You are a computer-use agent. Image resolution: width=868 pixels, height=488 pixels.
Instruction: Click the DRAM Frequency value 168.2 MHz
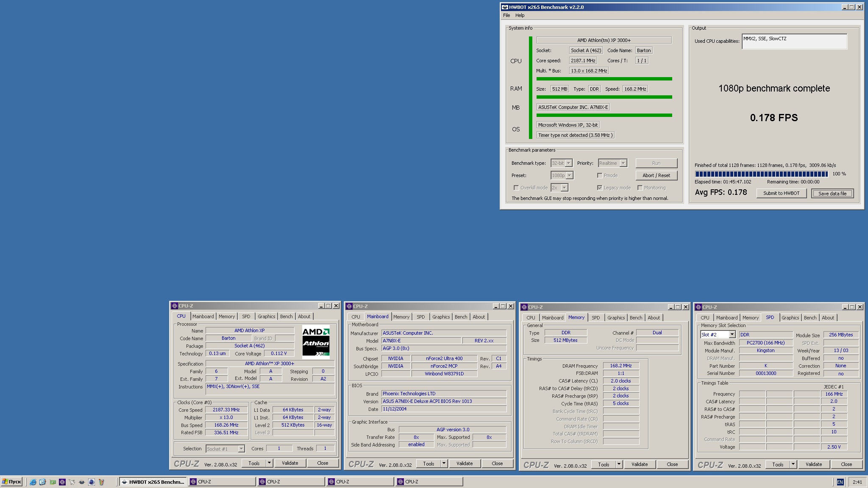pos(620,366)
